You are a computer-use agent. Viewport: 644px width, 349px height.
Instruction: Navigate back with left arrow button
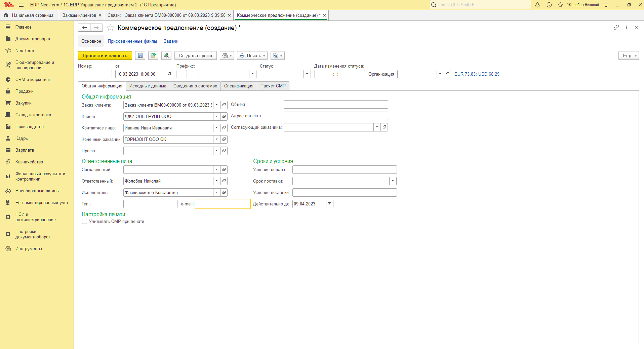point(84,28)
